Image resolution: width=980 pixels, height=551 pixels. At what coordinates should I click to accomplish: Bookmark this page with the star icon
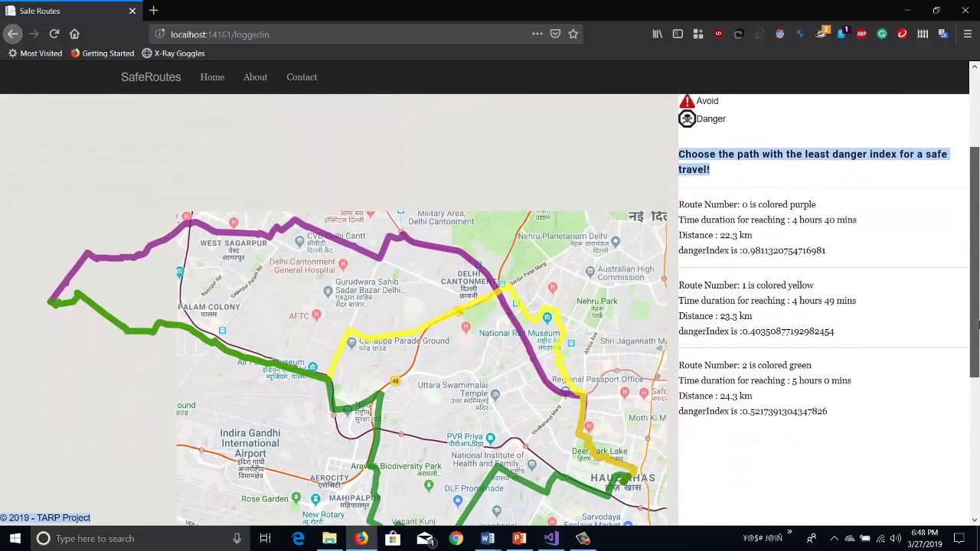click(x=573, y=34)
